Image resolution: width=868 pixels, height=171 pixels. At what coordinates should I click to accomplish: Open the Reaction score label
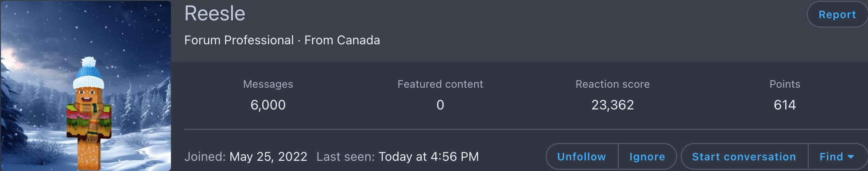click(x=612, y=84)
